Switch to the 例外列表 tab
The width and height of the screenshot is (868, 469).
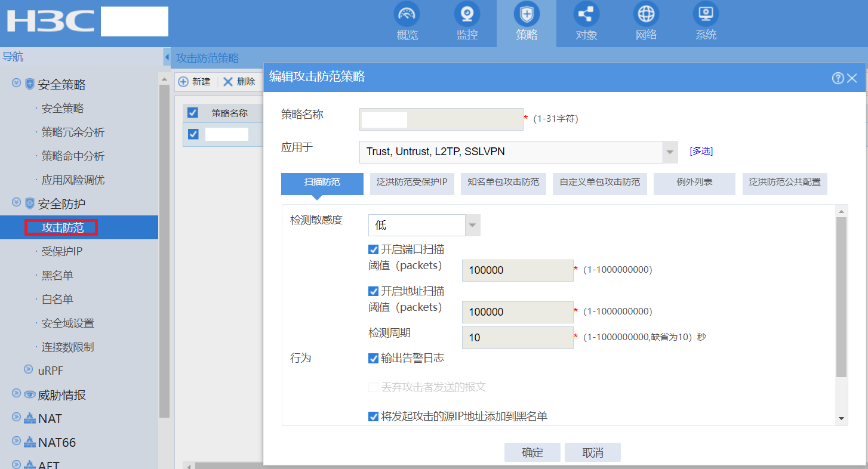point(694,184)
